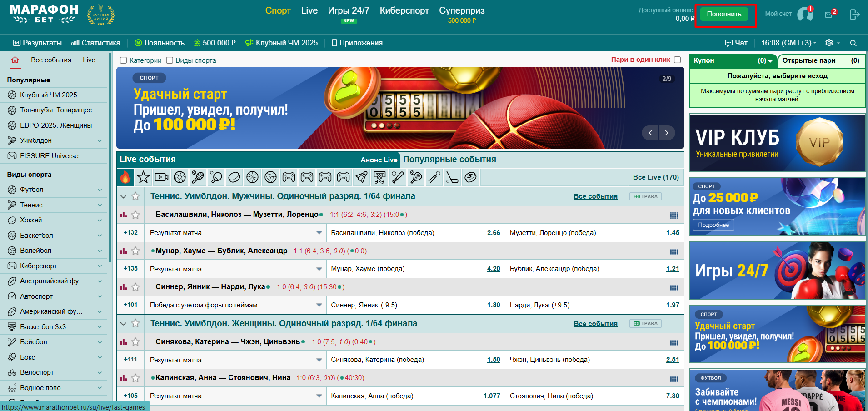Star the Басилашвили — Музетти match
The image size is (868, 411).
(x=135, y=215)
